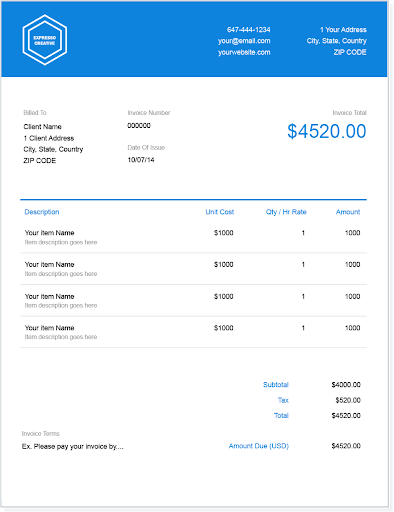The width and height of the screenshot is (394, 512).
Task: Click the 'Unit Cost' column header
Action: (x=220, y=212)
